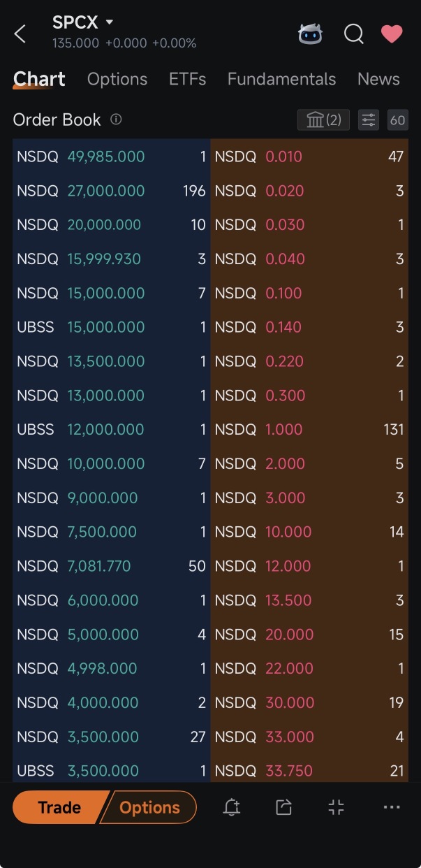Click the bottom Options button
Image resolution: width=421 pixels, height=868 pixels.
tap(150, 808)
